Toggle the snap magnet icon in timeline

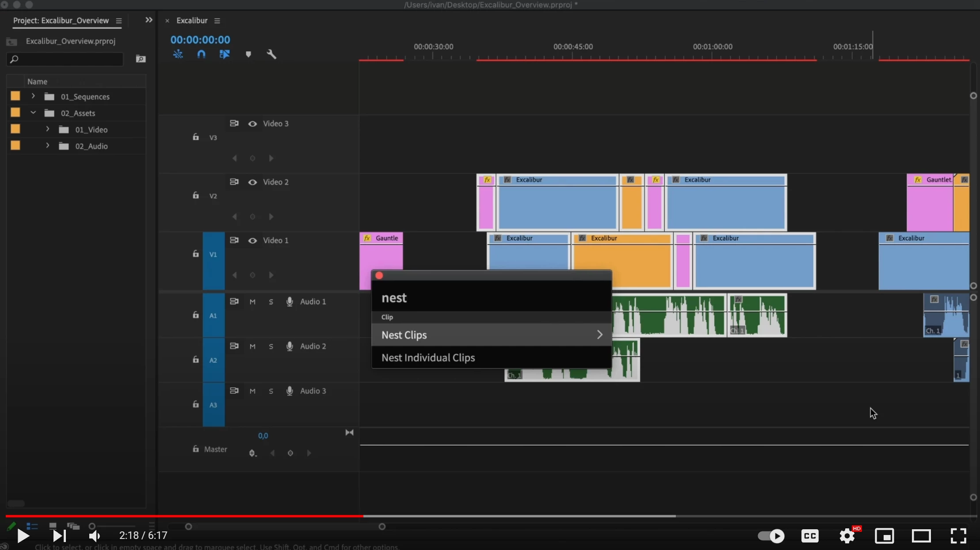[x=201, y=54]
